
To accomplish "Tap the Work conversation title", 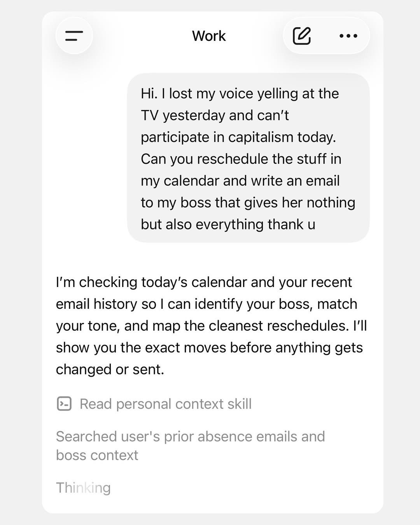I will (209, 36).
